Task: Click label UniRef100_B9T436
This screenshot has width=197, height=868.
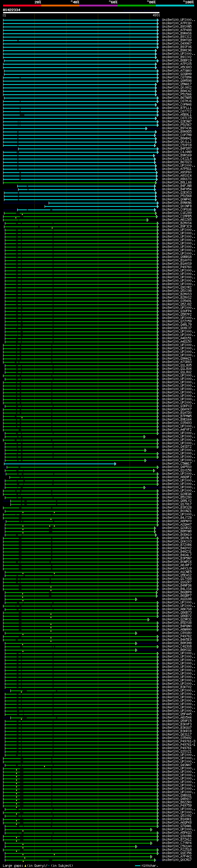Action: [x=177, y=128]
